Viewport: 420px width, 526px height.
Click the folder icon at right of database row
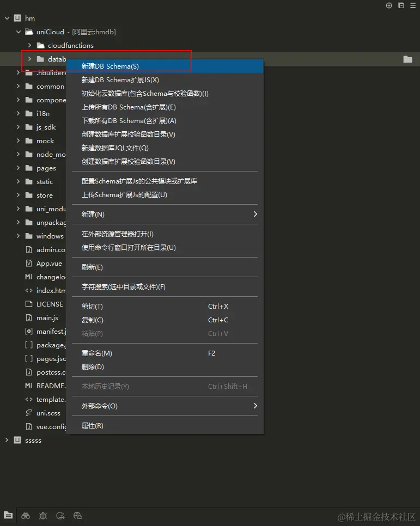407,59
